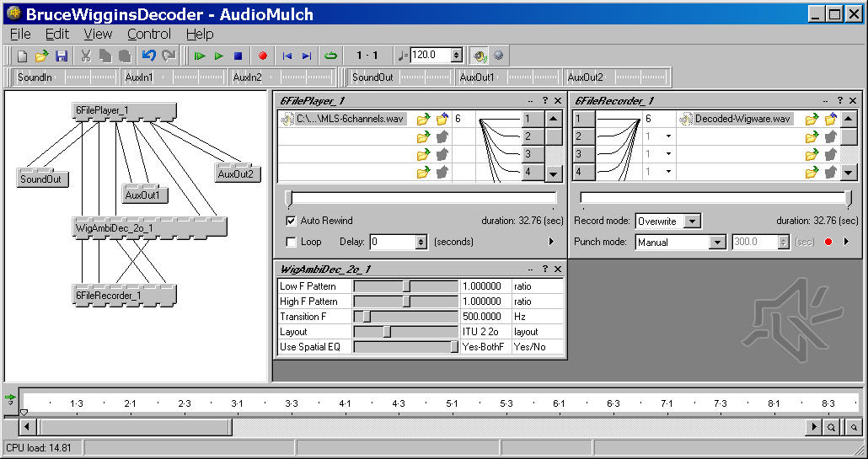Uncheck Auto Rewind in 6FilePlayer
The image size is (868, 459).
291,221
